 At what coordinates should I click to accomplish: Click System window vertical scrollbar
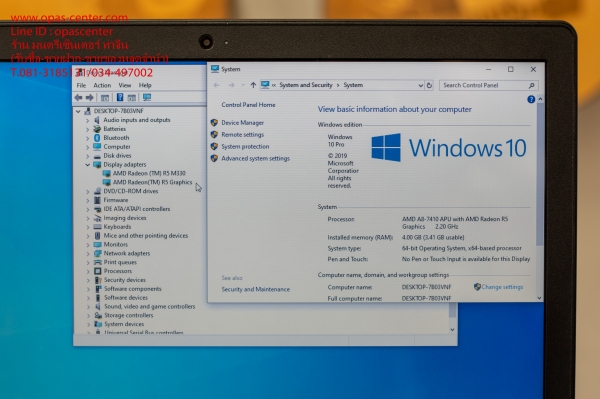pyautogui.click(x=540, y=174)
